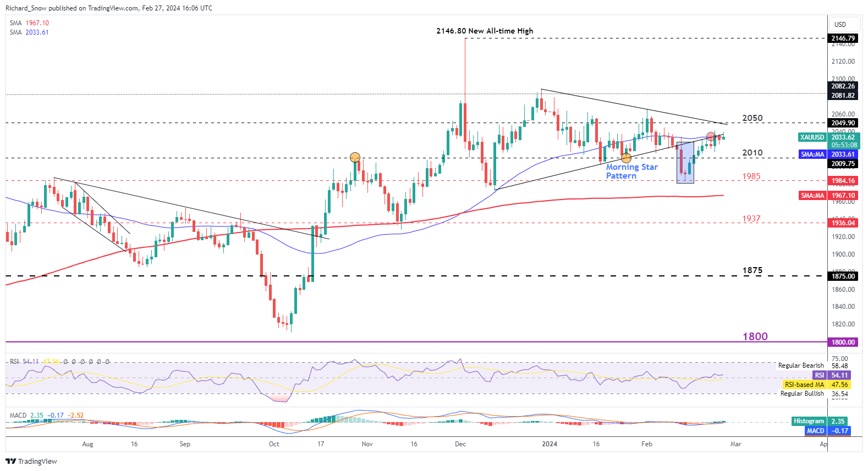Click the purple 1800.00 price tag
This screenshot has width=868, height=471.
pyautogui.click(x=843, y=342)
